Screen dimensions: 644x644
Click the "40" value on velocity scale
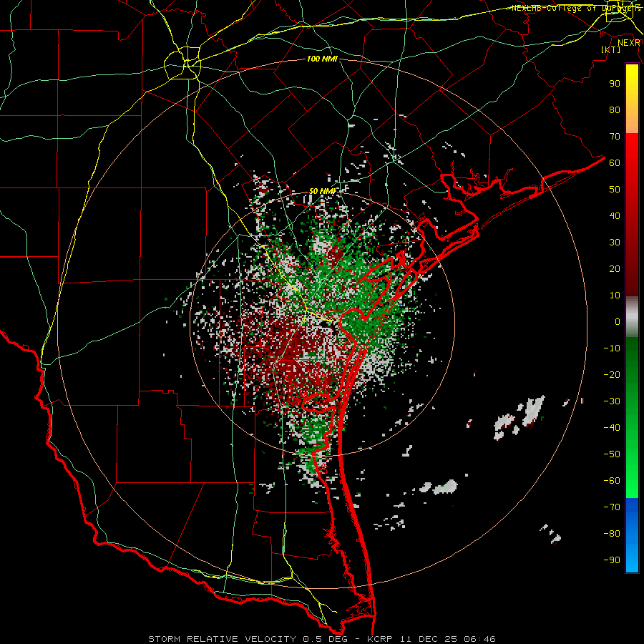615,215
